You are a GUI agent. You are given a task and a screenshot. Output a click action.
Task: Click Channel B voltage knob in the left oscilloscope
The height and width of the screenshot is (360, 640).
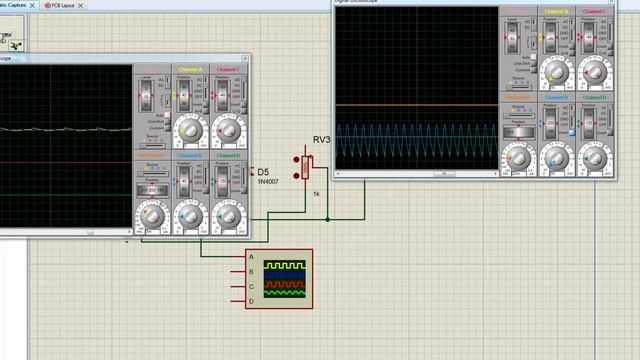(190, 217)
